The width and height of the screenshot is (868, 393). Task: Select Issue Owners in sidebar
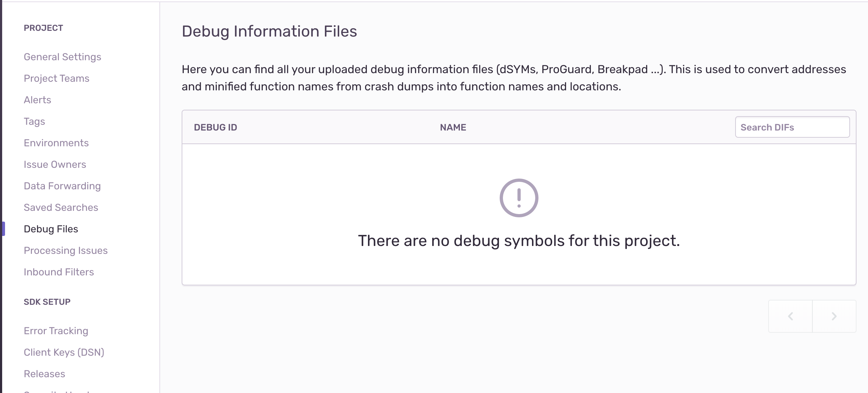(55, 165)
